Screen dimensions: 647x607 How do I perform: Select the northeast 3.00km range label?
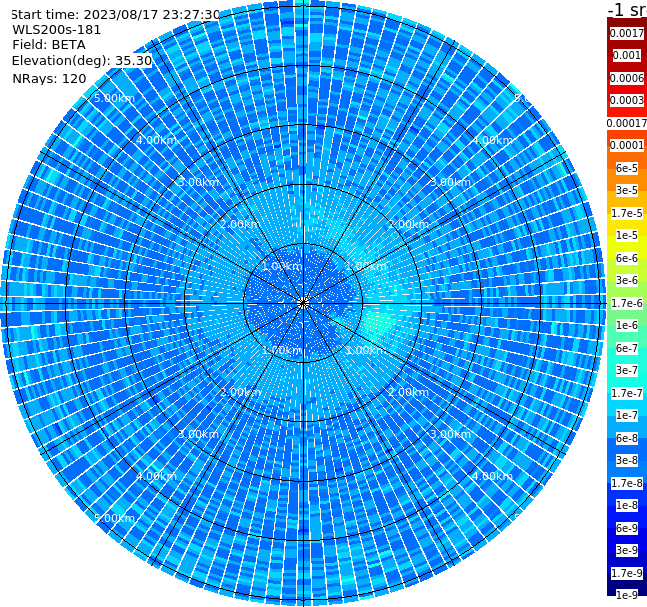(x=450, y=182)
